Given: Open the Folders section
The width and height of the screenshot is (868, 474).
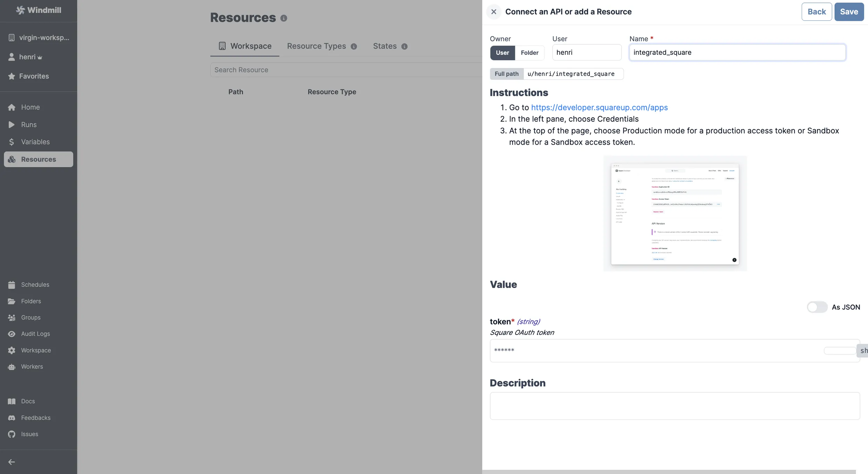Looking at the screenshot, I should pos(31,301).
